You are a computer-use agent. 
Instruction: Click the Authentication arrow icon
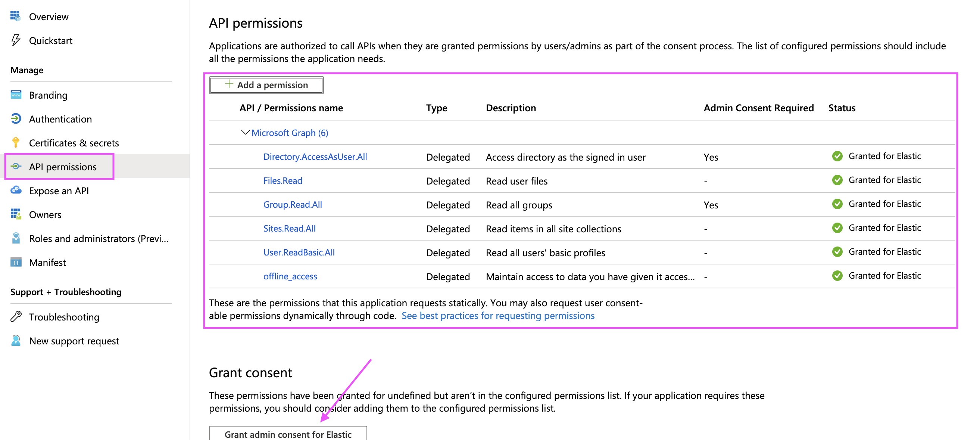pos(16,118)
